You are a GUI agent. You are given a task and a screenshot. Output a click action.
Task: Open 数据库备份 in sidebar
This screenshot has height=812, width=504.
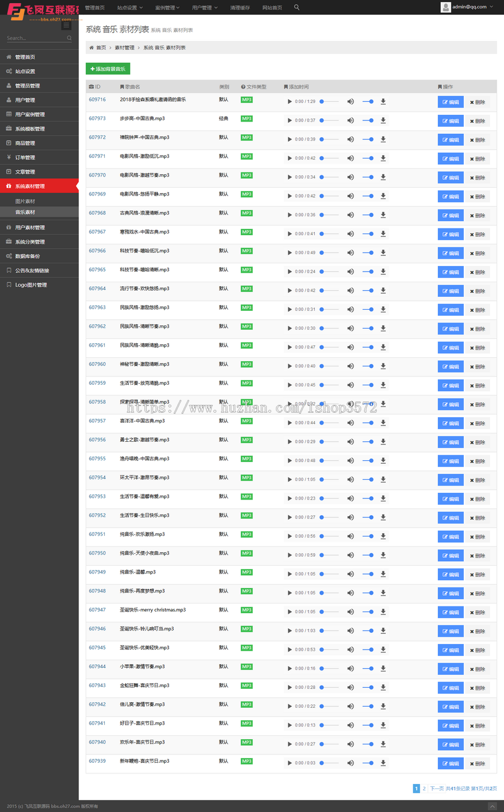point(39,256)
